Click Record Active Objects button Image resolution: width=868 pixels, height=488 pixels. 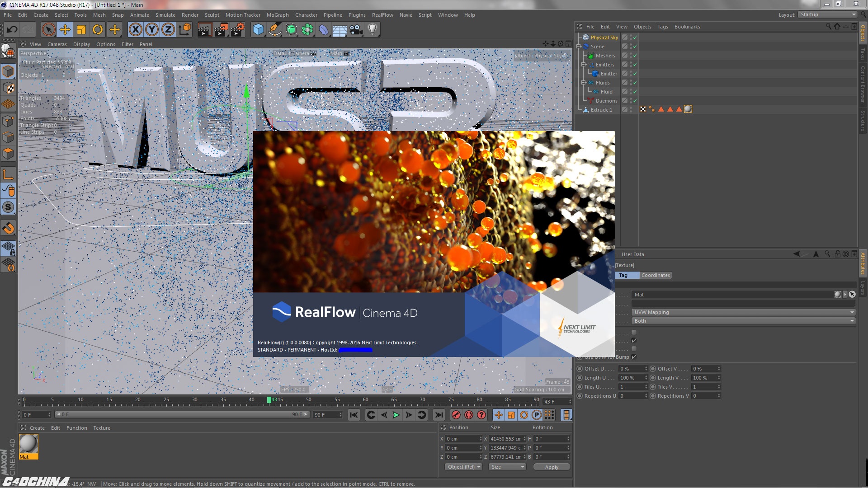click(x=456, y=415)
